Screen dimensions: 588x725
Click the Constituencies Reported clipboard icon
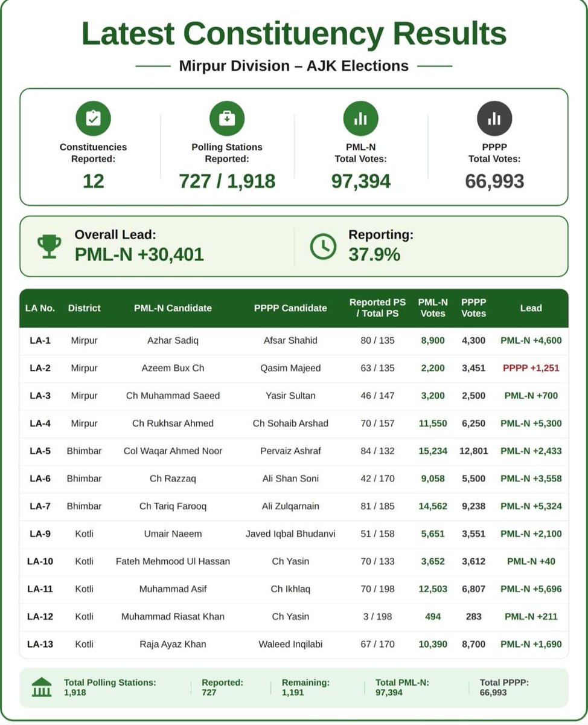point(93,118)
